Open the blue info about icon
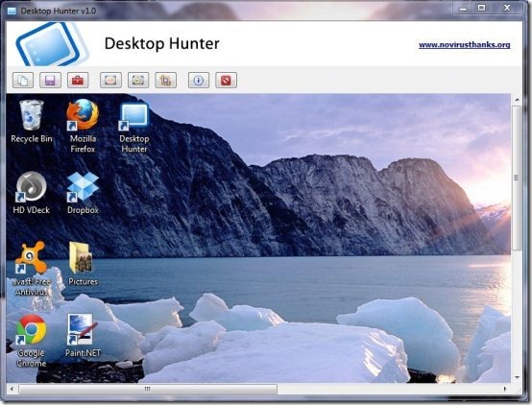This screenshot has width=532, height=405. pyautogui.click(x=199, y=81)
